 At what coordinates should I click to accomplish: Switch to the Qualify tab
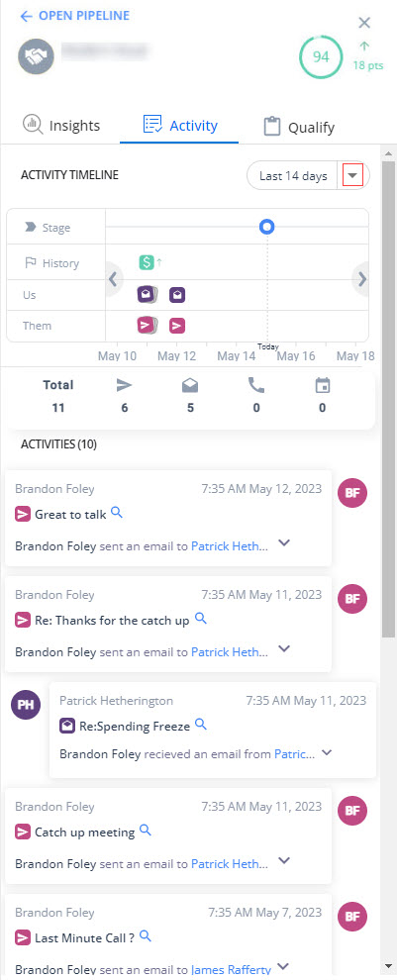299,127
